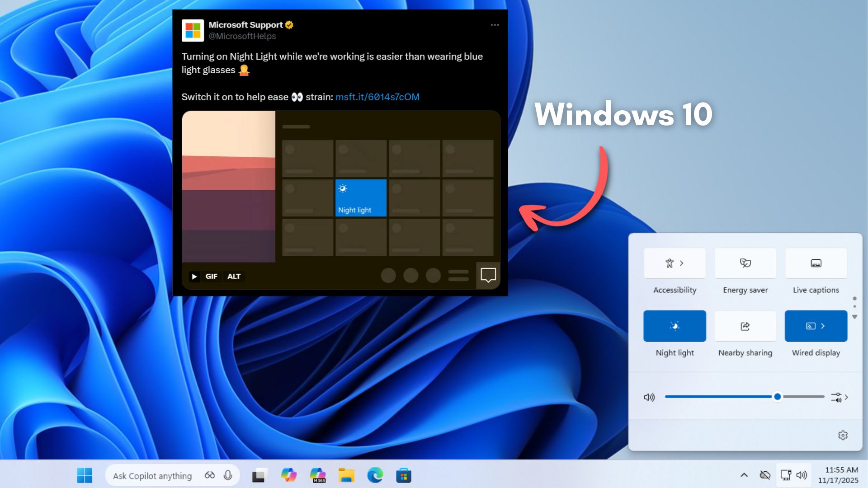Open Settings via the gear icon

[x=843, y=435]
